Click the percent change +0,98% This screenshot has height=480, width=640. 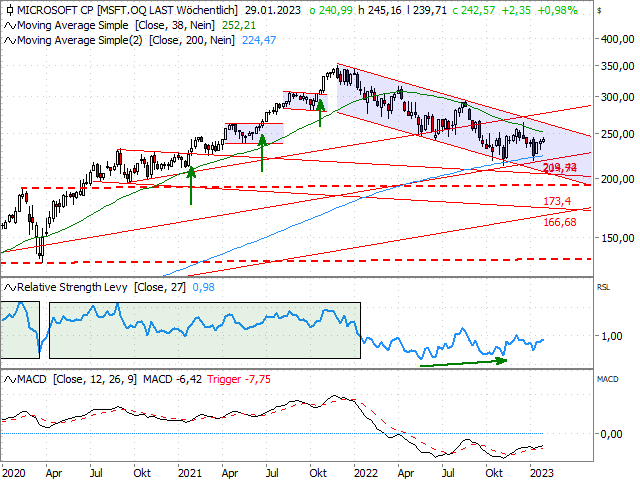(558, 10)
